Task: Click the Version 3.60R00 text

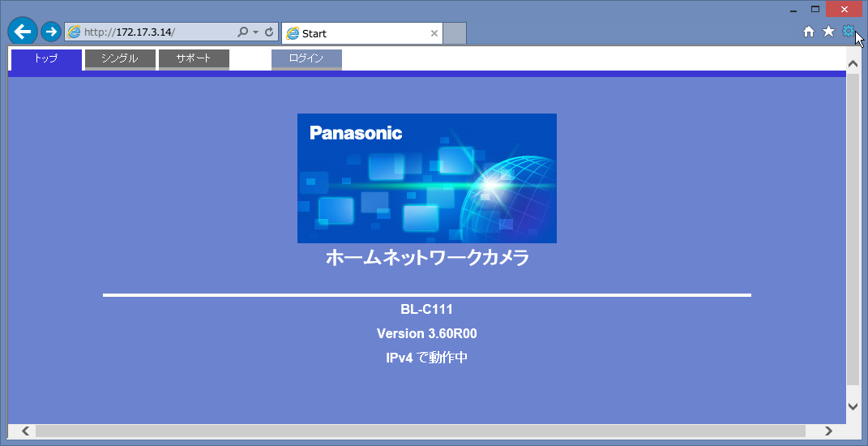Action: [x=427, y=333]
